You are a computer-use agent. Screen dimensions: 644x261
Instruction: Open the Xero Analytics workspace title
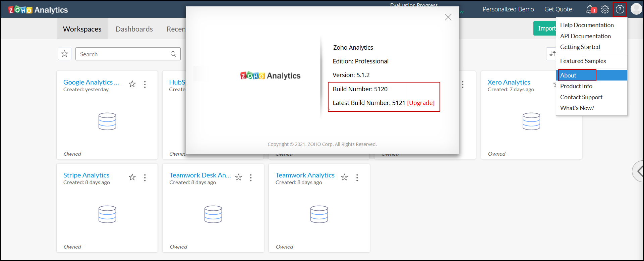(x=509, y=82)
